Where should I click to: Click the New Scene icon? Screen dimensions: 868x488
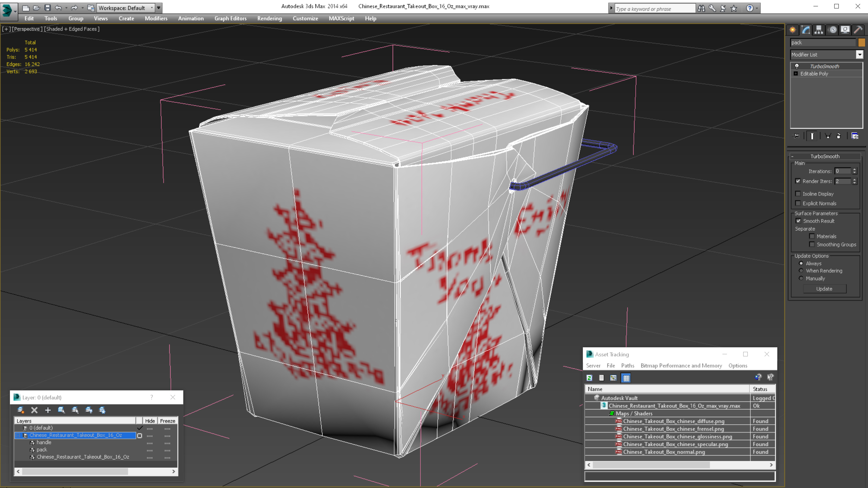pos(26,8)
